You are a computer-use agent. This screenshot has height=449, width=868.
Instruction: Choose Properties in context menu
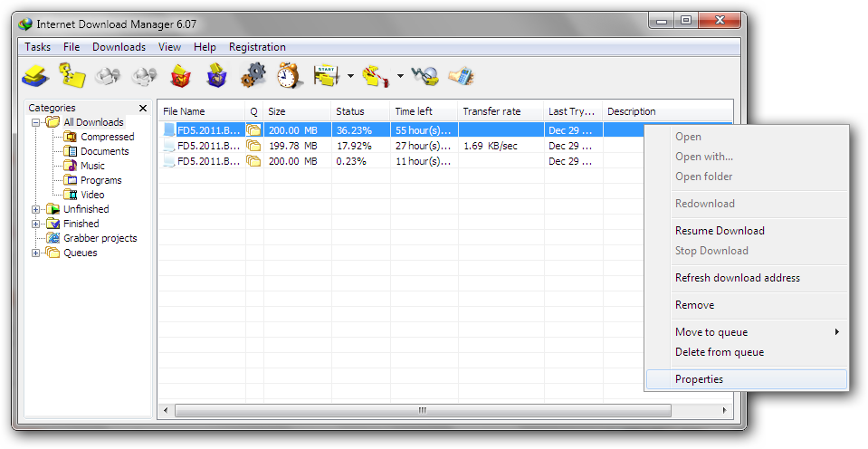click(747, 379)
